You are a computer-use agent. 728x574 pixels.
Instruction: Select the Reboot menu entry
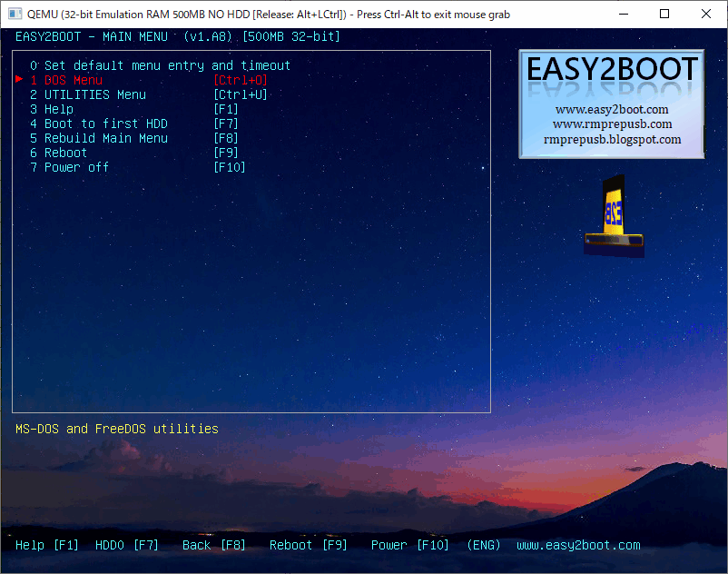[58, 153]
